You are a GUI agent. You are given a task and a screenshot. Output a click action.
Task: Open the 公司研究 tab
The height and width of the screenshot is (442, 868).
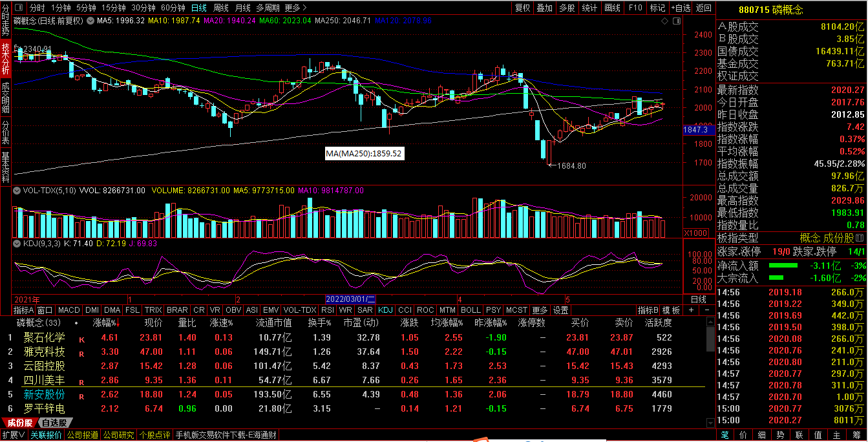118,435
